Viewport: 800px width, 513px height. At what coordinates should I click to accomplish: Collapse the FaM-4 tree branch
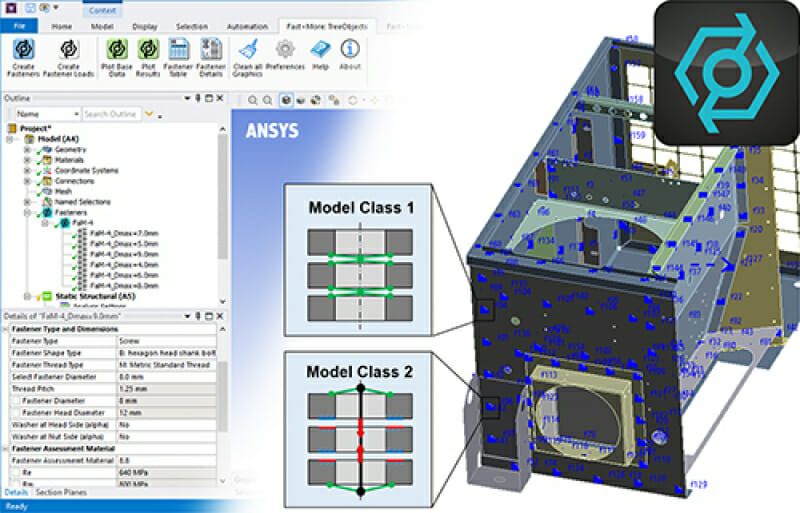point(45,223)
